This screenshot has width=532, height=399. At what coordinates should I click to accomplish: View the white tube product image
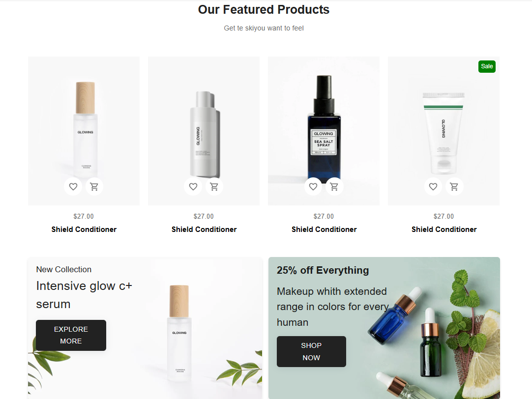tap(444, 131)
